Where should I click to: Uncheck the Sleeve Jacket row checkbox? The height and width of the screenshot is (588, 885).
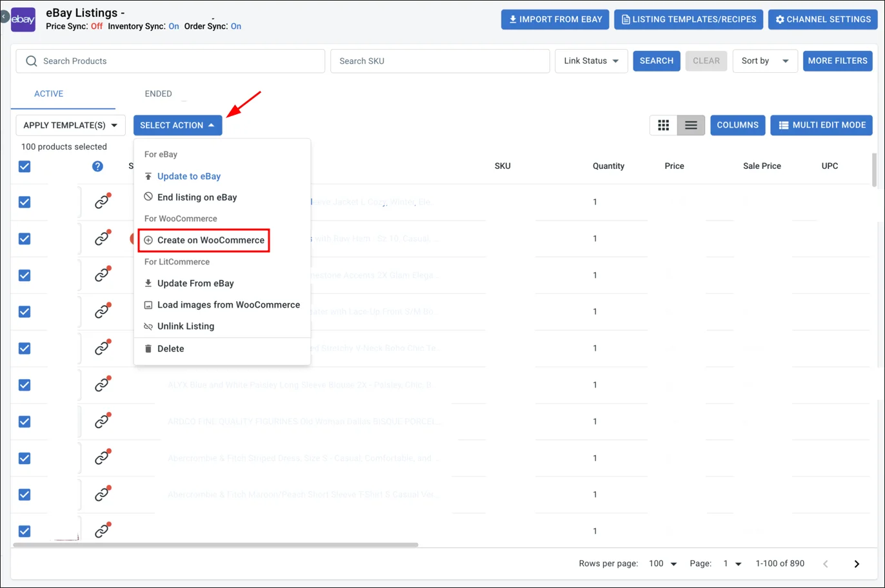point(25,202)
